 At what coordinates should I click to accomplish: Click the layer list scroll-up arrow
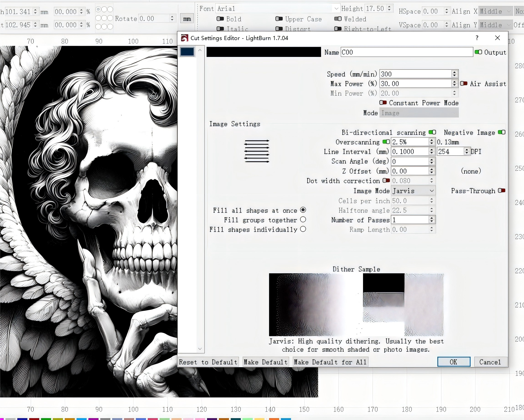(x=200, y=50)
